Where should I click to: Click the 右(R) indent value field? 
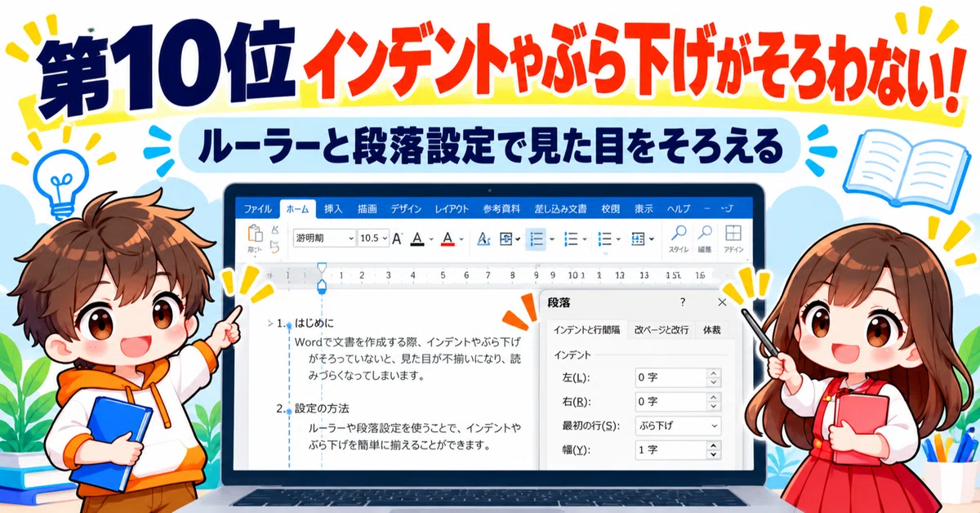coord(671,402)
